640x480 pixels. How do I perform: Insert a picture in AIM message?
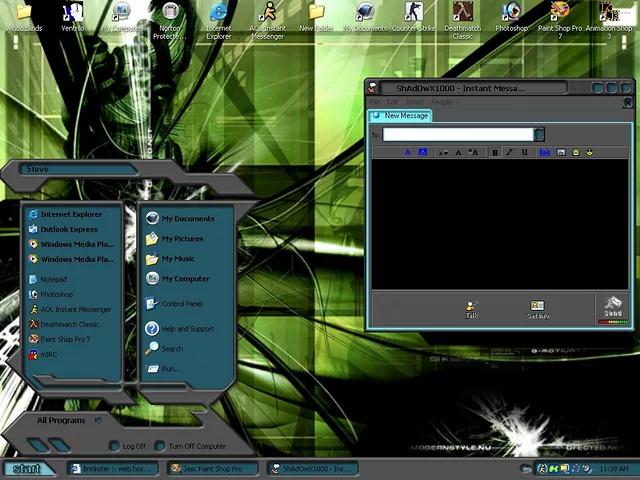(x=561, y=152)
